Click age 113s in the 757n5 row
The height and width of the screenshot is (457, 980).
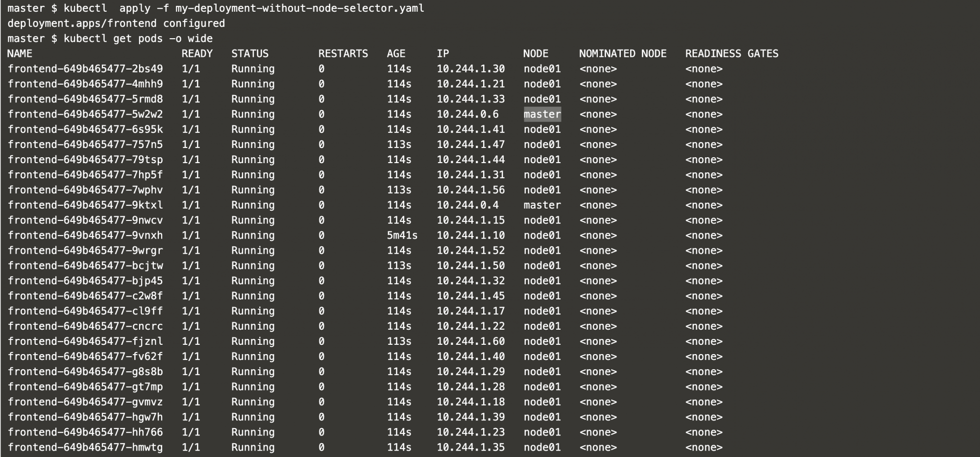(399, 145)
